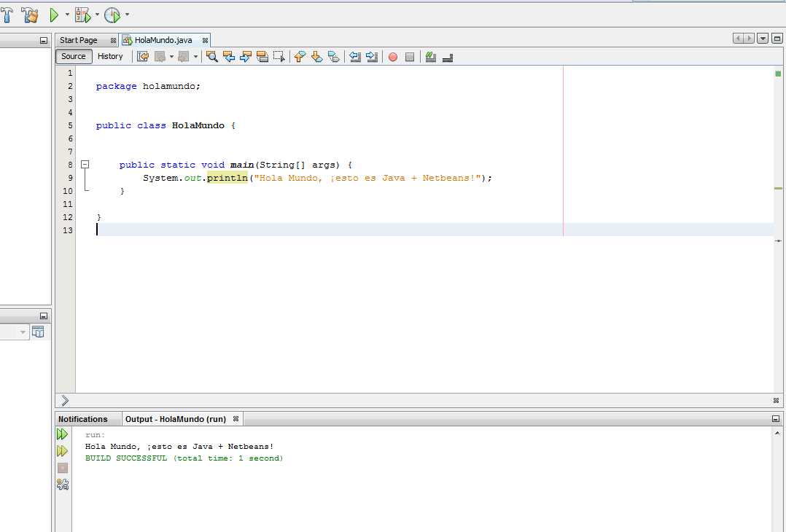Open the Profile Project clock icon

tap(112, 15)
